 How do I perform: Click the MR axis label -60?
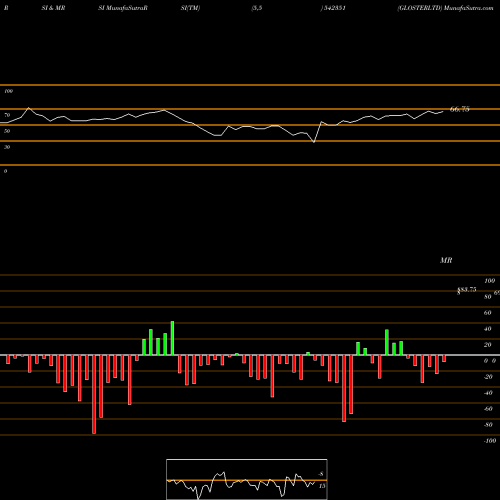tap(488, 409)
